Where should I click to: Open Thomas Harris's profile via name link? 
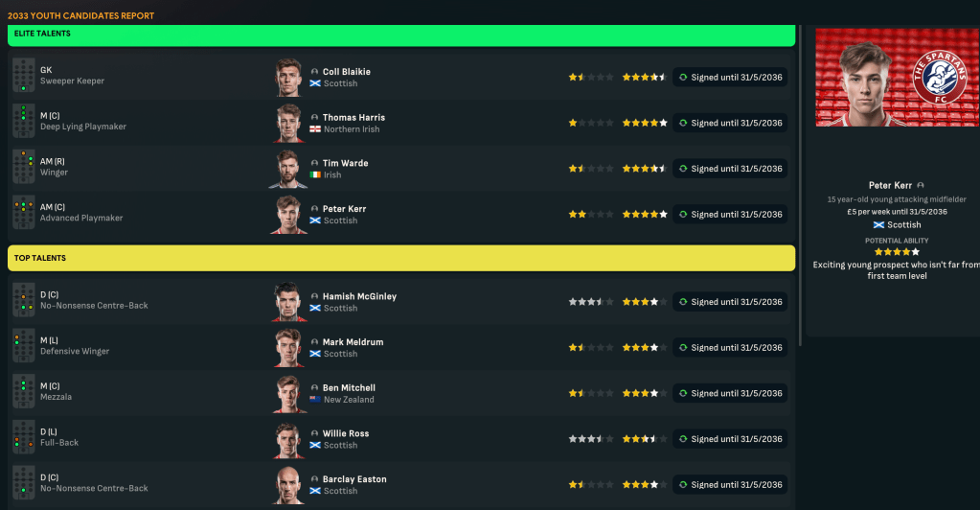point(353,118)
